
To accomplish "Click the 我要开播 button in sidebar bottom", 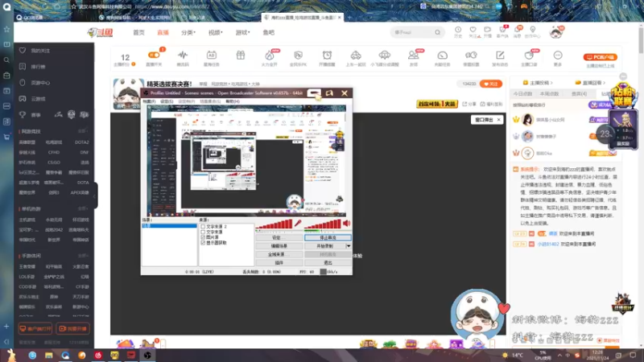I will tap(72, 329).
